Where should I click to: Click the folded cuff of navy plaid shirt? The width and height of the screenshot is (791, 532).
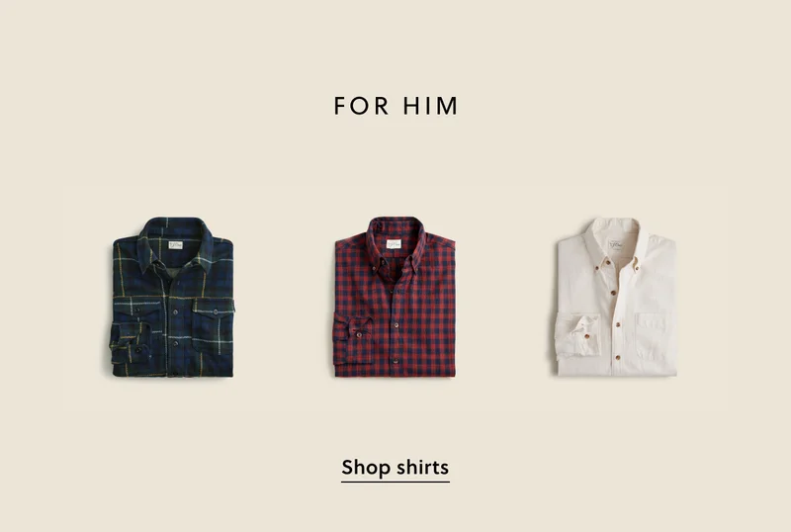pos(131,342)
